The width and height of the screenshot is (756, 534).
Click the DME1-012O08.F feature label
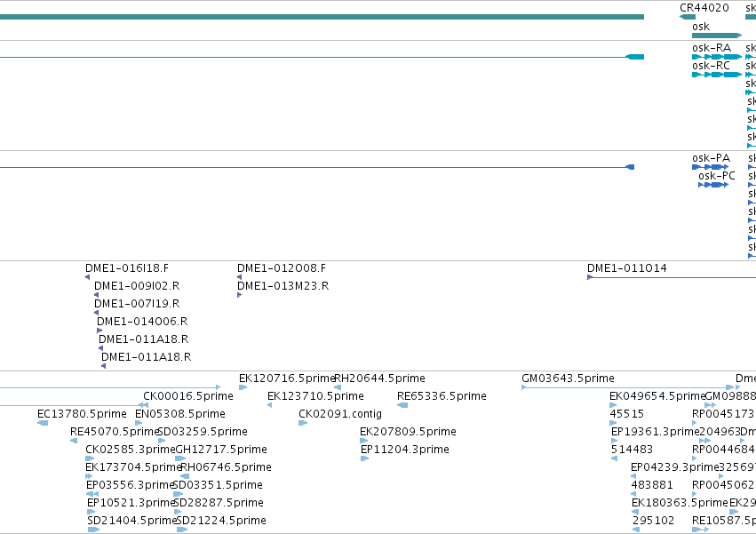[282, 268]
